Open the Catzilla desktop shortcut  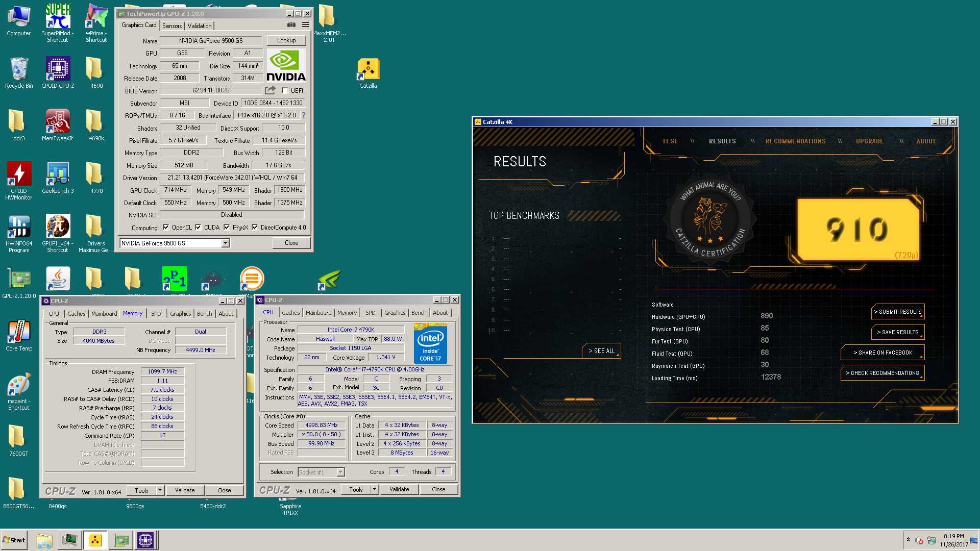(x=368, y=73)
